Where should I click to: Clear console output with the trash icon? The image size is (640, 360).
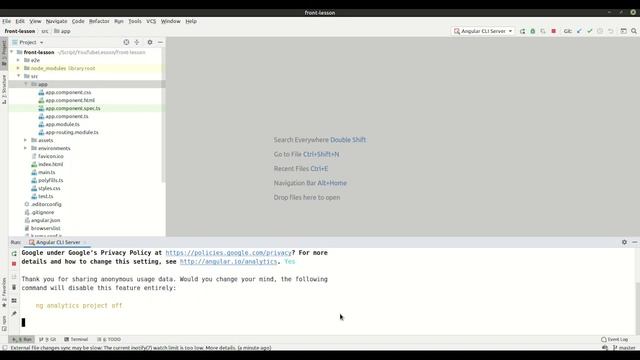14,287
